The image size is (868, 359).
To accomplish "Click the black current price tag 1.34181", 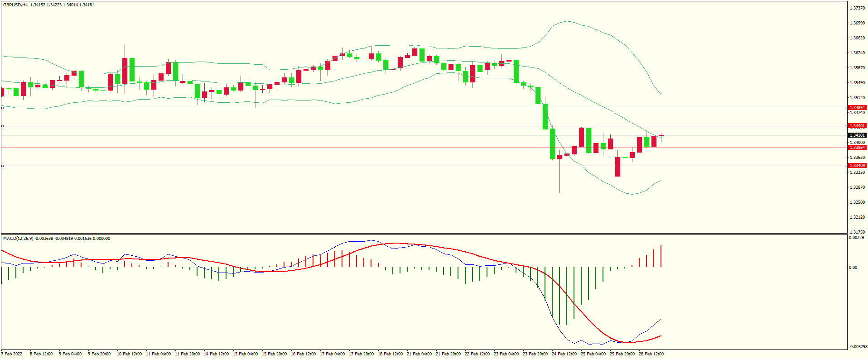I will [x=857, y=135].
